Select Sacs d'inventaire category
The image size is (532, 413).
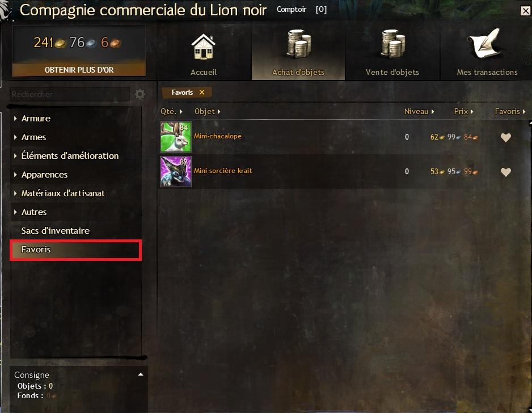coord(56,231)
